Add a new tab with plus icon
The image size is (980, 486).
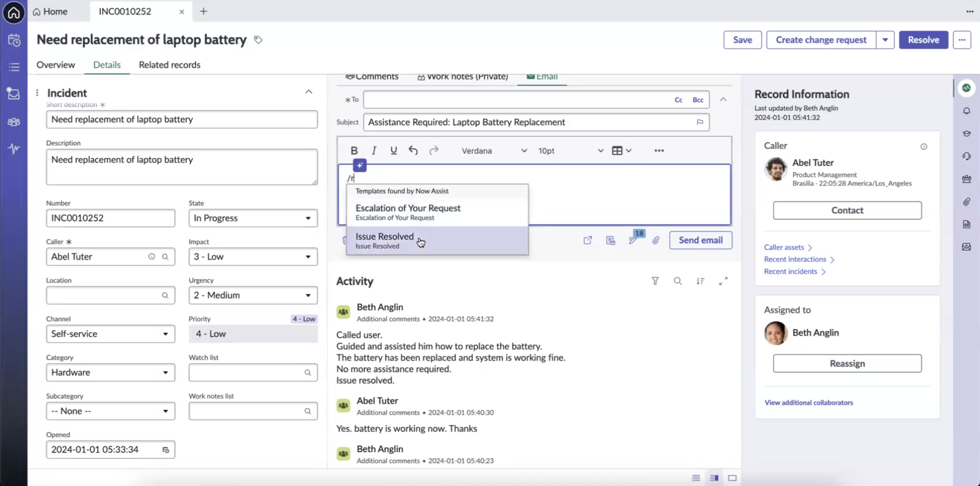[204, 11]
